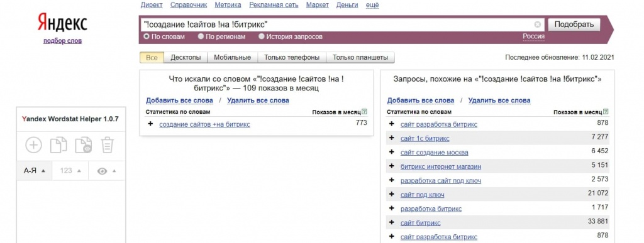Click the Яндекс logo

[x=62, y=22]
